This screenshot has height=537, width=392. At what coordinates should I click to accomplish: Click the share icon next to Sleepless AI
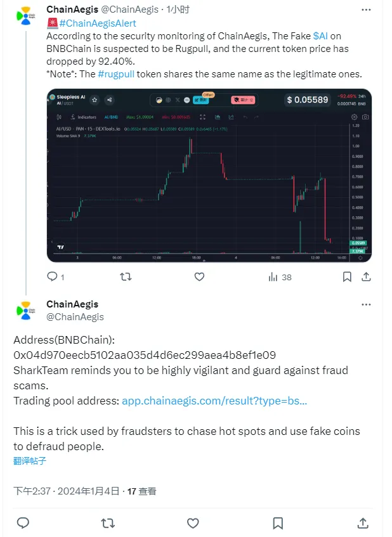108,100
